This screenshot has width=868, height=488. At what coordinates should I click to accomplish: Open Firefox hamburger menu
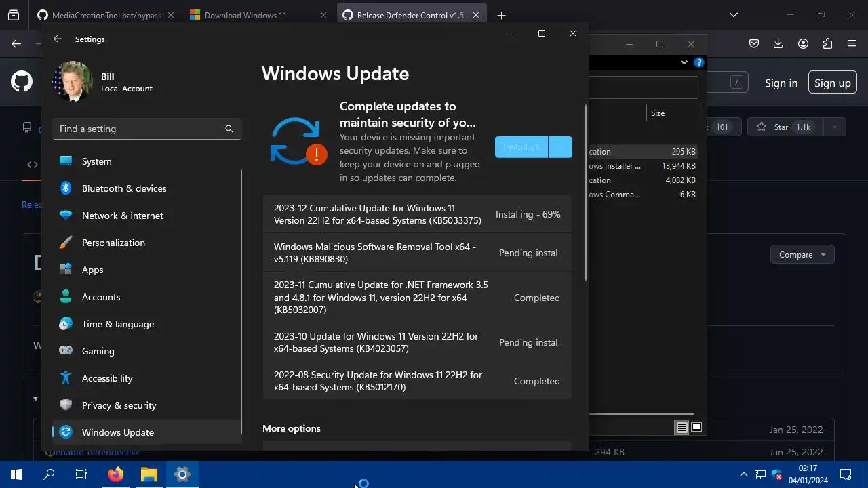tap(852, 43)
